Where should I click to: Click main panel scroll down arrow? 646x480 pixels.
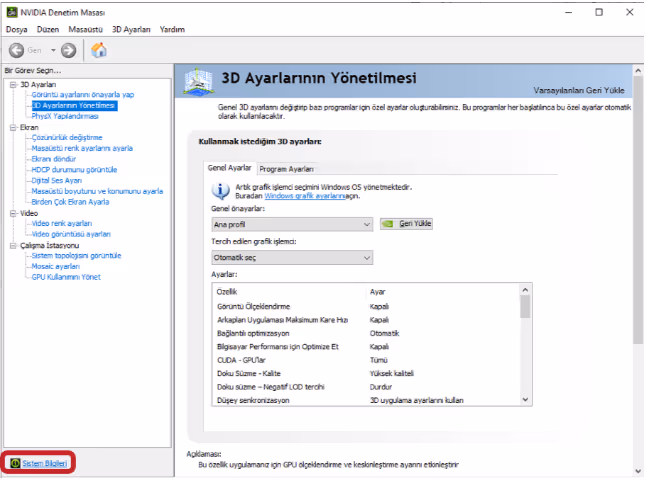(638, 471)
